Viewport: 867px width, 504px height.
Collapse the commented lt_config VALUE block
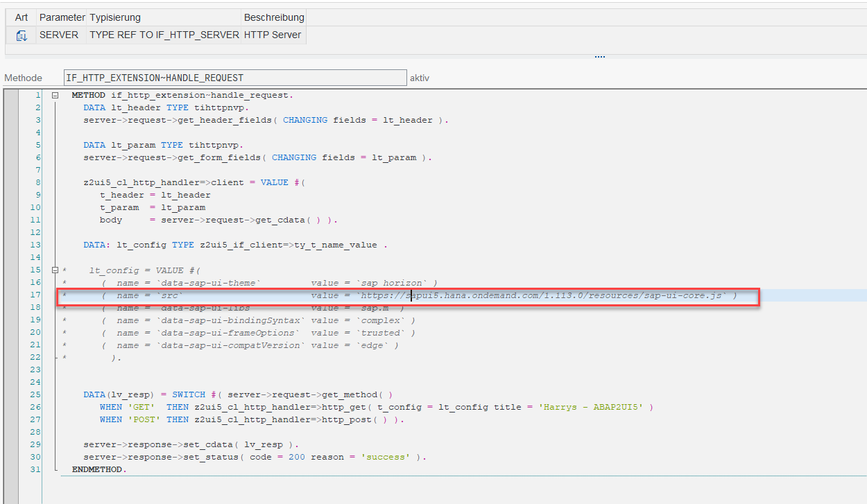(55, 270)
